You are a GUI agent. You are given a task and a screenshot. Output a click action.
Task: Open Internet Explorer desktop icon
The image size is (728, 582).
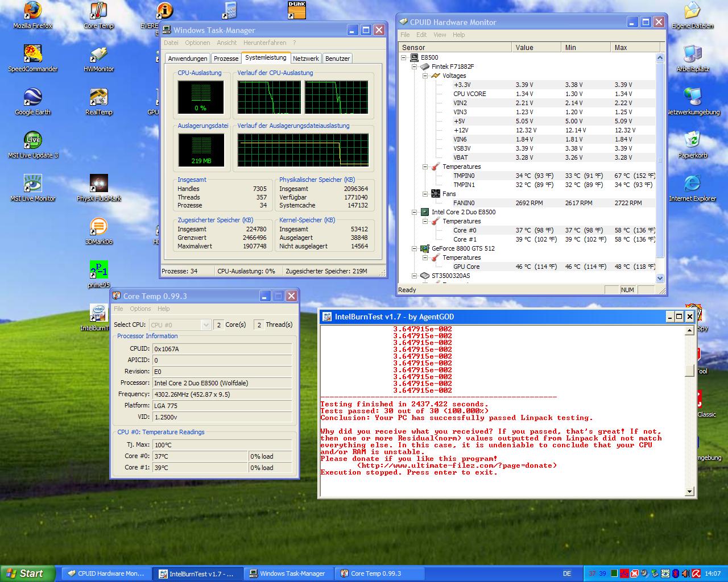point(692,189)
